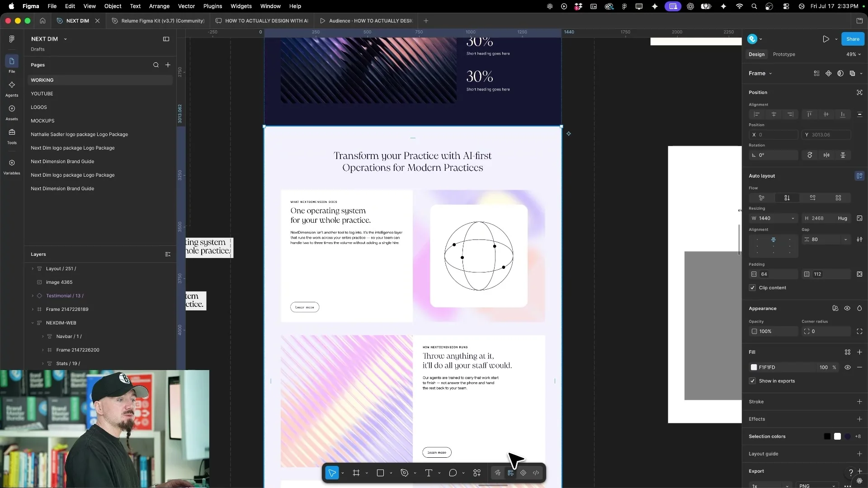Open the 49% zoom dropdown
Image resolution: width=868 pixels, height=488 pixels.
(x=854, y=54)
